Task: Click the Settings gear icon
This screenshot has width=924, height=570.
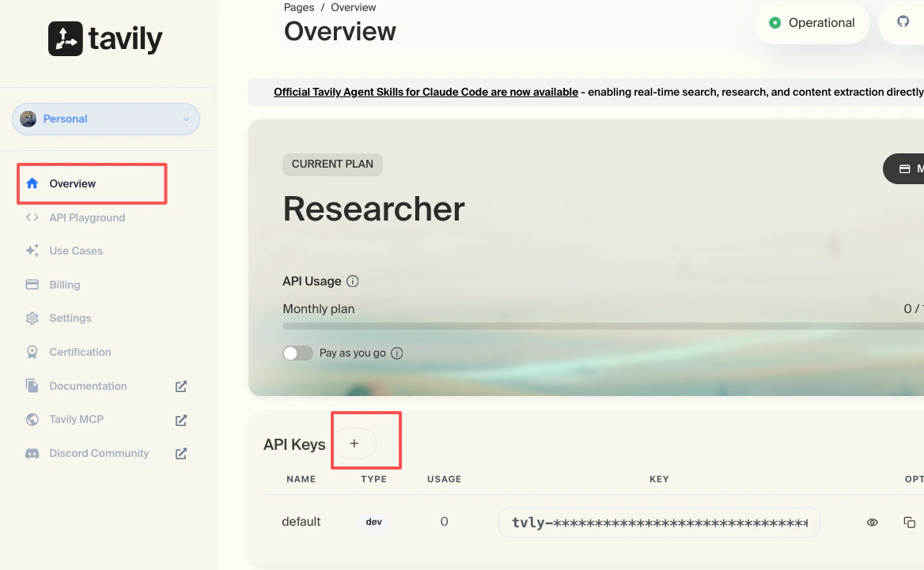Action: pos(32,318)
